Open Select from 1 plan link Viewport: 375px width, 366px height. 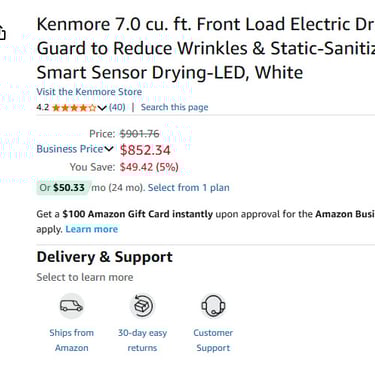[x=189, y=188]
